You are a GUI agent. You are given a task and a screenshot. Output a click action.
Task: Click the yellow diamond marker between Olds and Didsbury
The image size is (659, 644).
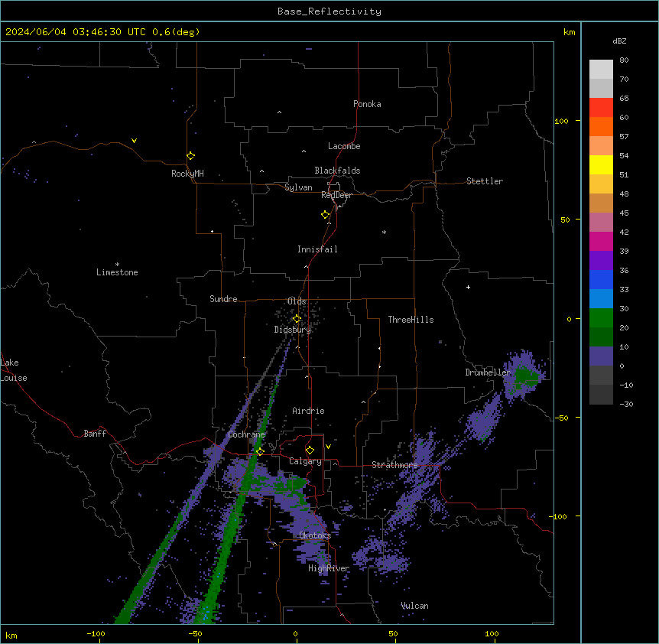[297, 319]
